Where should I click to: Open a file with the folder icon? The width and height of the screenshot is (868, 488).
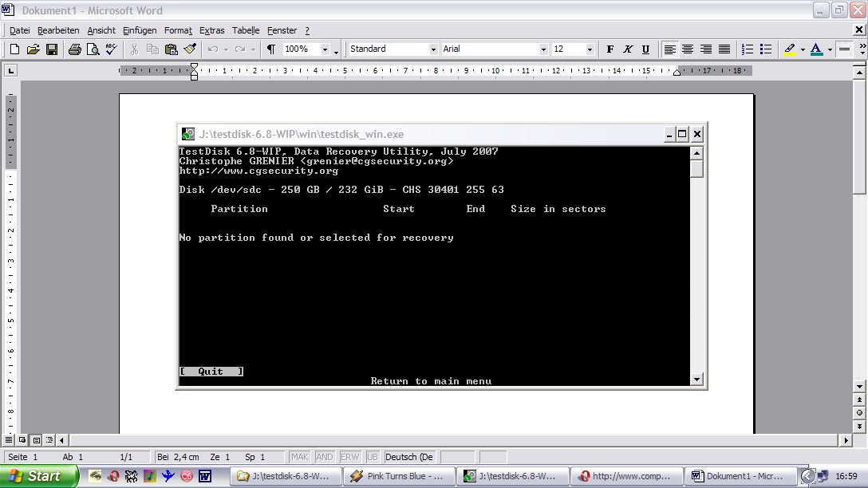click(34, 49)
